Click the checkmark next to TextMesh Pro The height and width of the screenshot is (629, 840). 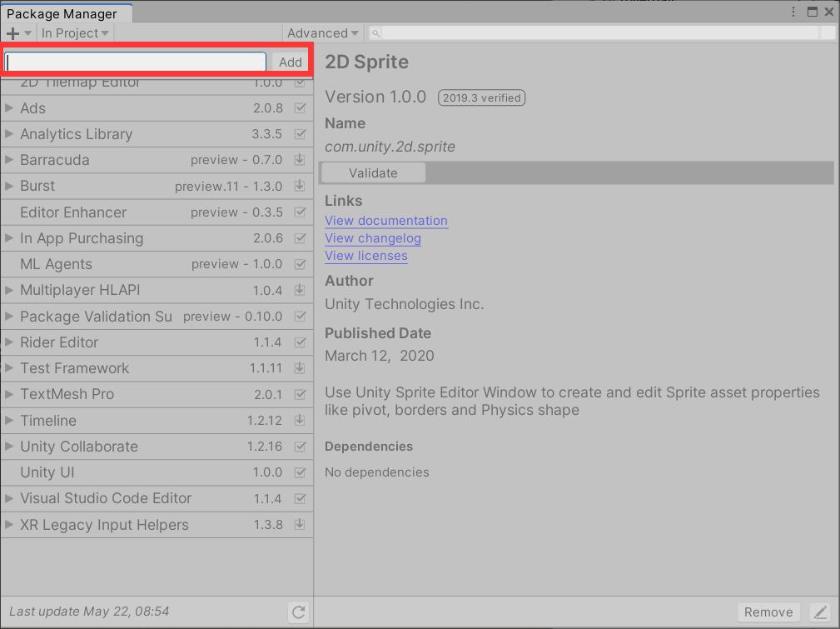300,394
